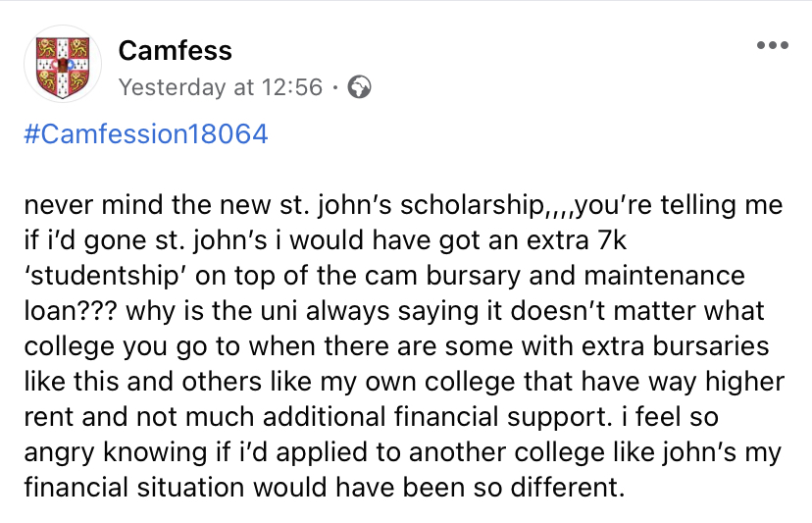
Task: Visit the Camfess page name link
Action: point(175,50)
